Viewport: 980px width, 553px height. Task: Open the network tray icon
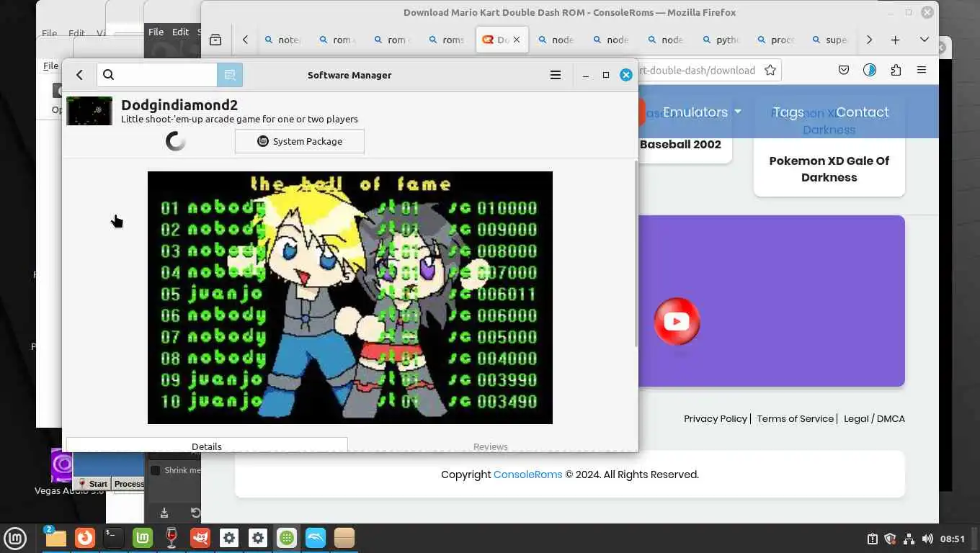(x=909, y=539)
